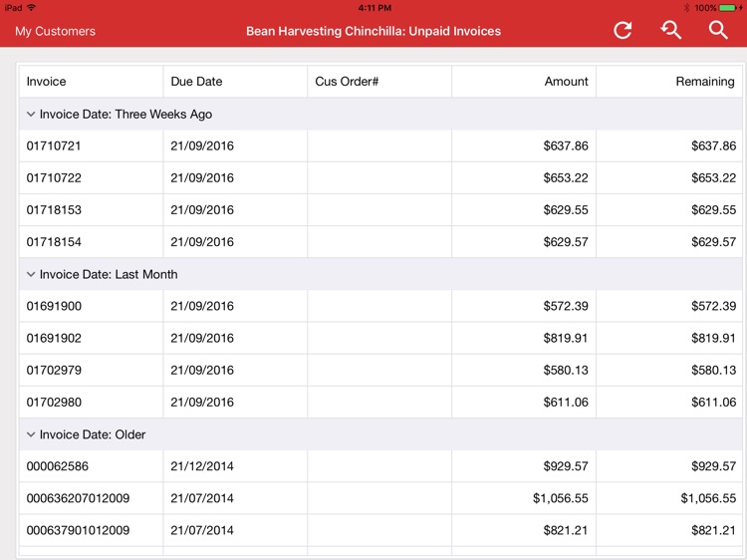Go back to My Customers
Viewport: 747px width, 560px height.
click(x=55, y=31)
